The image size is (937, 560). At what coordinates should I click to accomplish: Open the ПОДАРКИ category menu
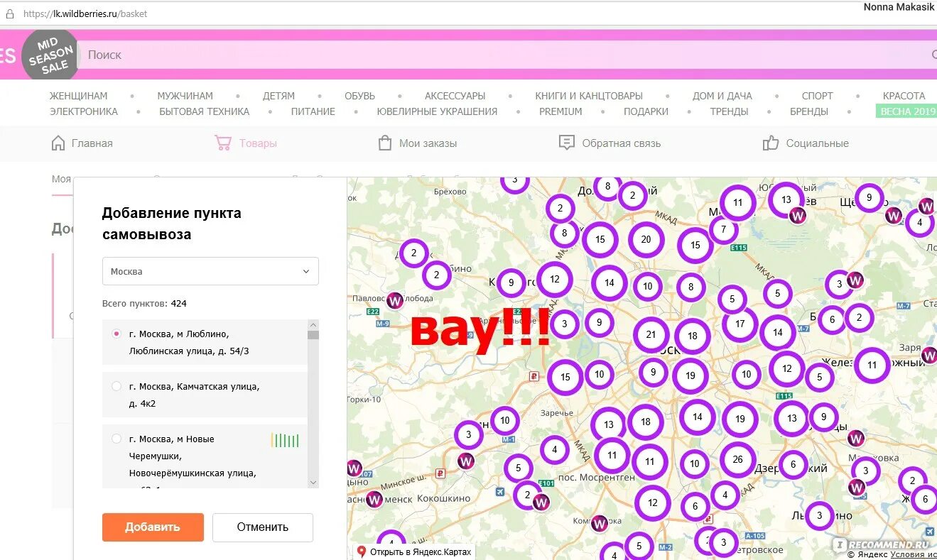pyautogui.click(x=646, y=111)
